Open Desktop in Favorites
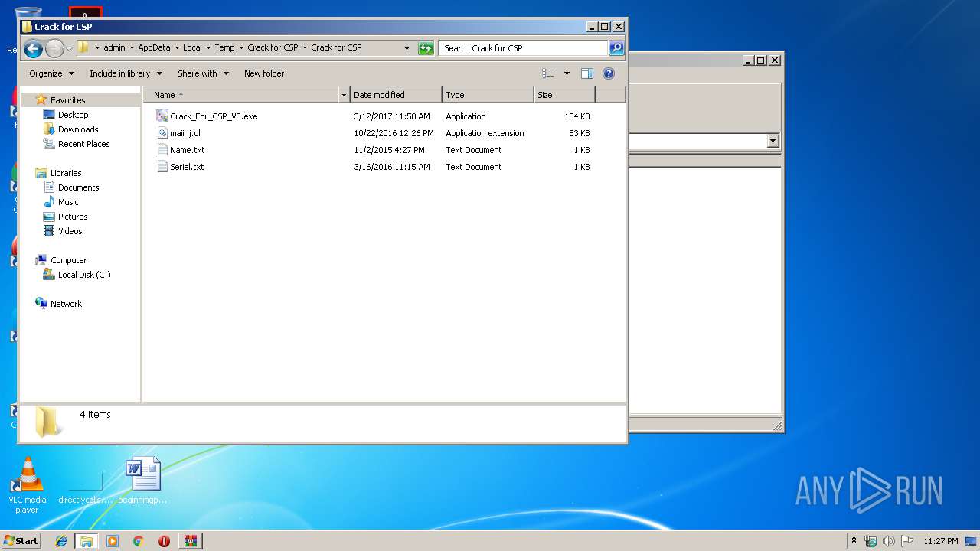 click(73, 115)
